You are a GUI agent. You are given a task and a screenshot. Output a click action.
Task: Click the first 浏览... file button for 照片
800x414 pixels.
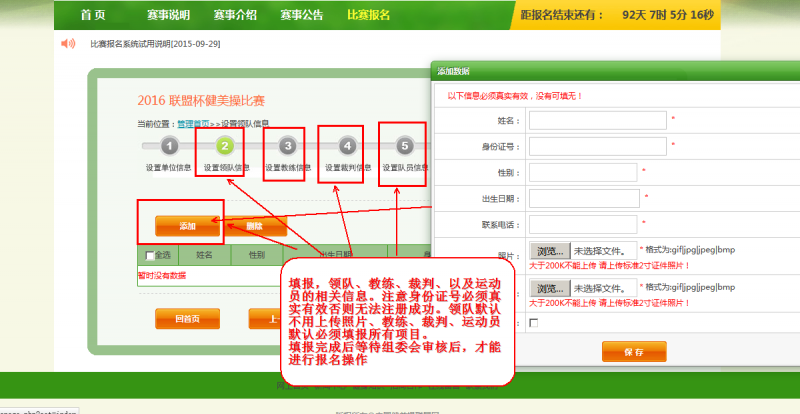click(548, 249)
